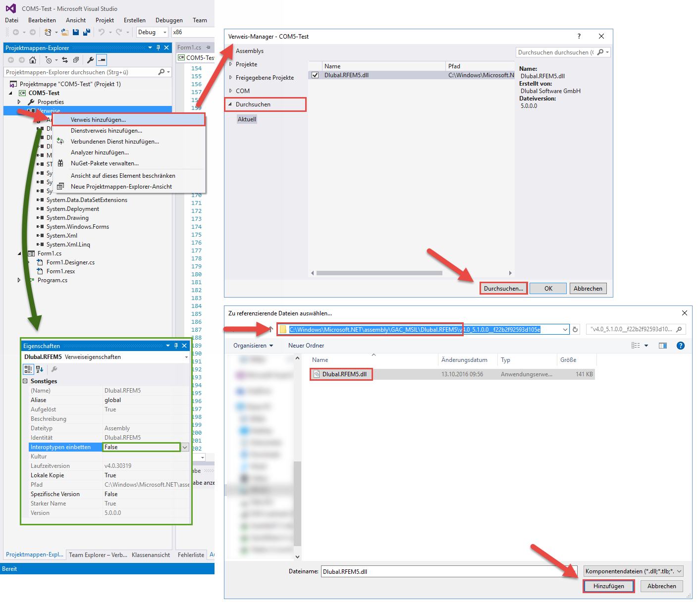The image size is (700, 607).
Task: Click the Save toolbar icon
Action: 76,32
